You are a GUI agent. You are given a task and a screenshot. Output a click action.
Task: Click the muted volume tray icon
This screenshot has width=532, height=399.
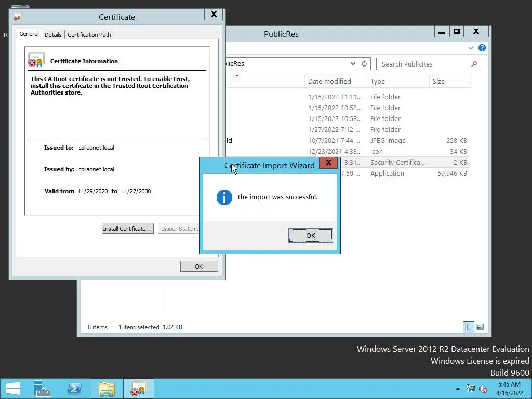pyautogui.click(x=483, y=389)
